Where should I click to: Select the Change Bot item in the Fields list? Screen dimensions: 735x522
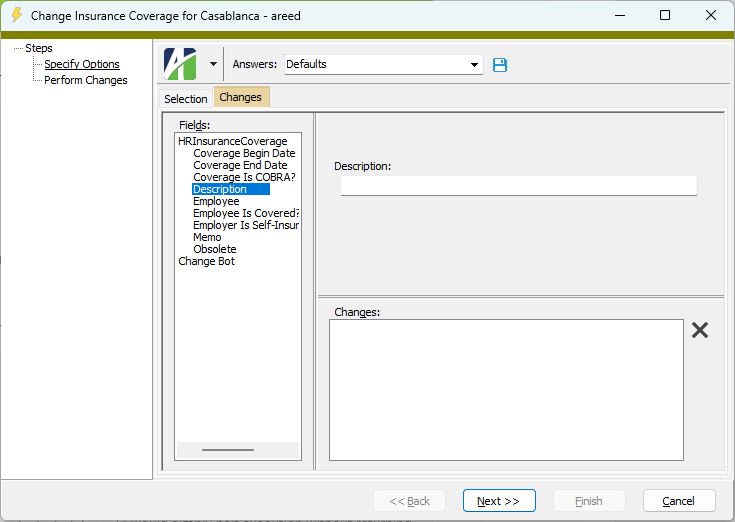206,261
